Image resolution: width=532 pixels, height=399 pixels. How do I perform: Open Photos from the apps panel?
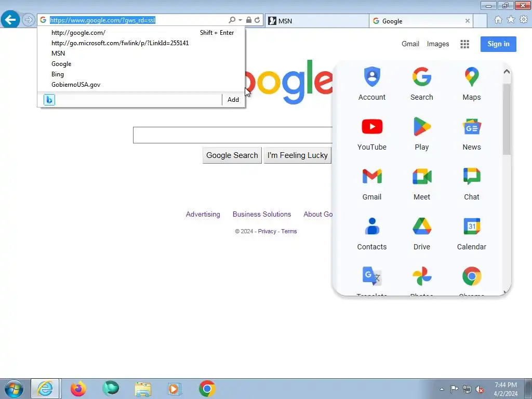tap(422, 280)
